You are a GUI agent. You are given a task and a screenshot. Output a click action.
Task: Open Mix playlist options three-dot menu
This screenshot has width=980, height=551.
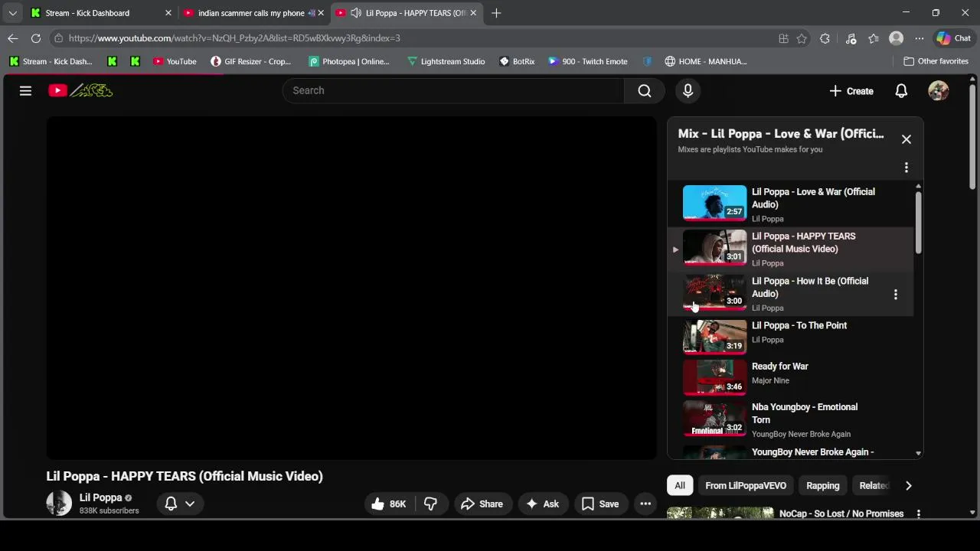[906, 167]
